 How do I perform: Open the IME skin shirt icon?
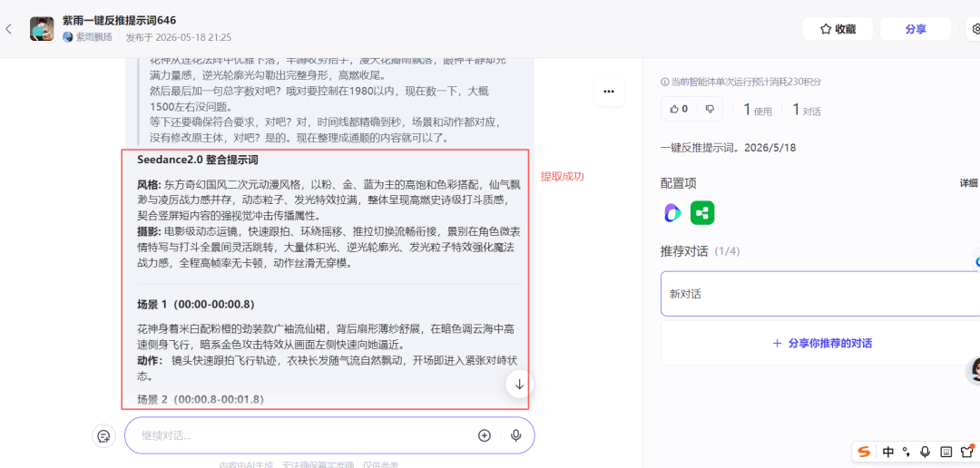pyautogui.click(x=967, y=451)
